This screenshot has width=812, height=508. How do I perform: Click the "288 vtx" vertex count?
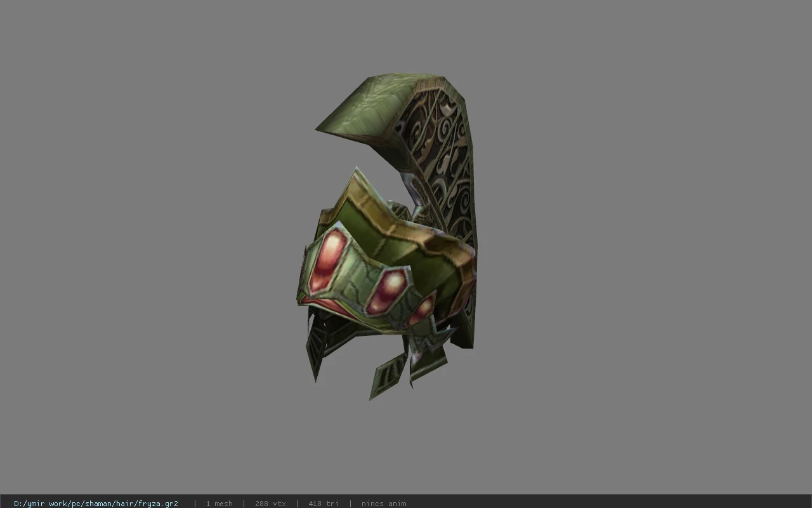[270, 504]
